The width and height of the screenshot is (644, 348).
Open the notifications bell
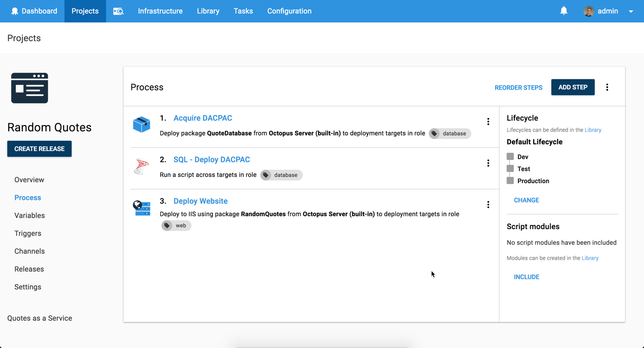click(563, 11)
